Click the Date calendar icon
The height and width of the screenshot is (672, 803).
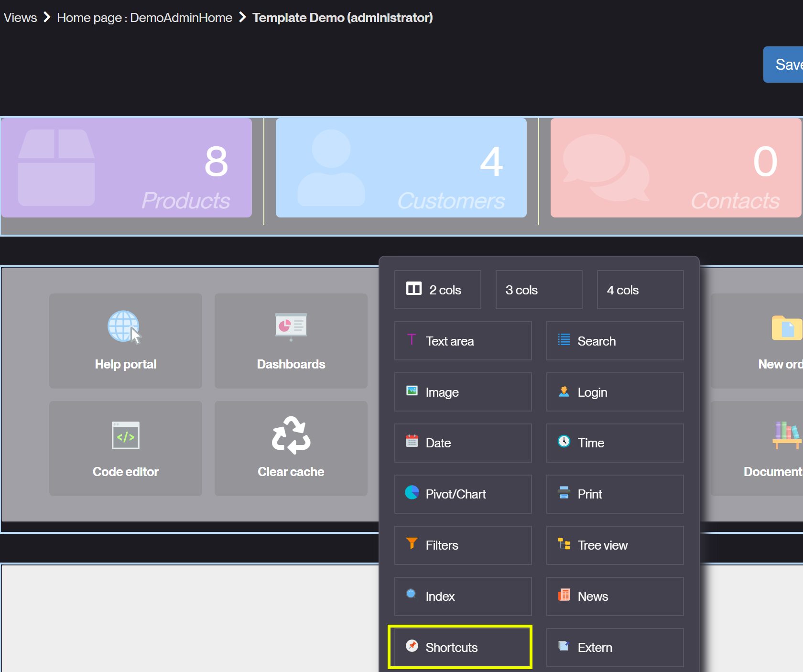point(412,441)
